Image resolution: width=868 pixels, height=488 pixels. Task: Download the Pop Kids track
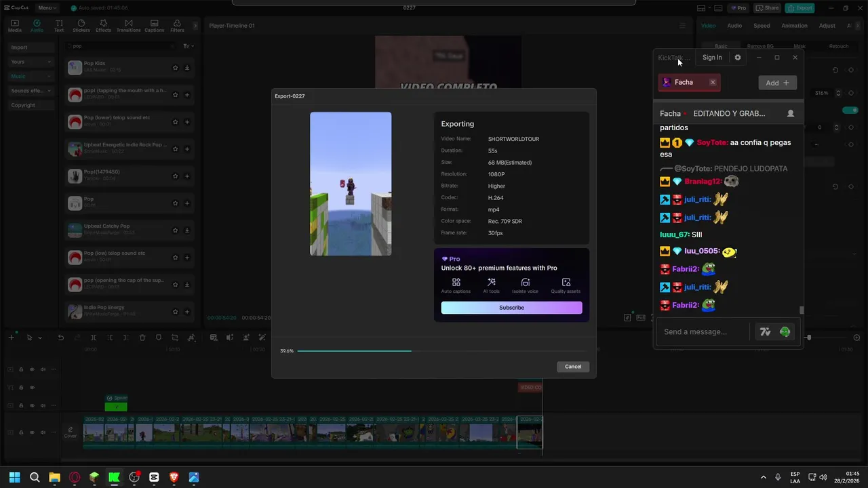[x=187, y=68]
